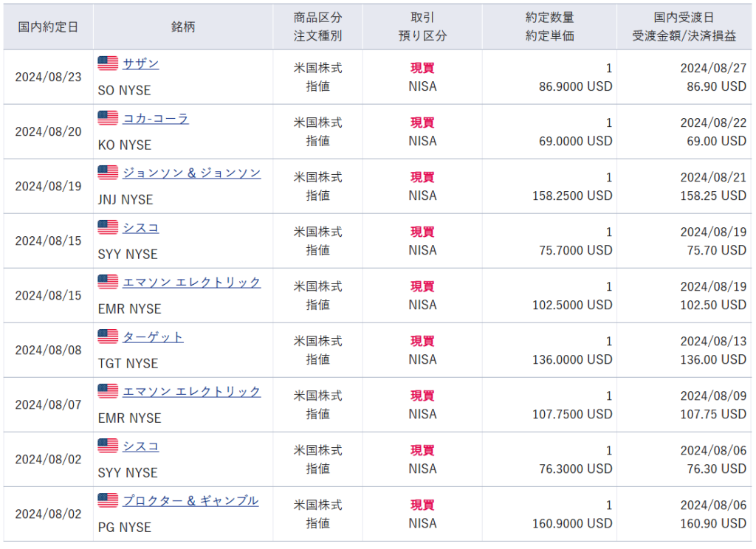Click the flag in the 2024/08/07 エマソン エレクトリック row
The height and width of the screenshot is (549, 756).
tap(108, 391)
